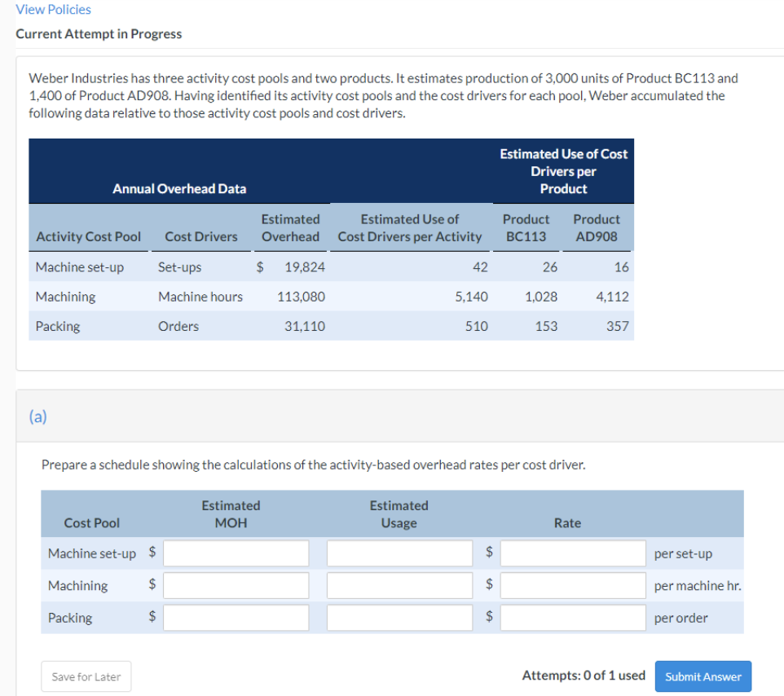Open the View Policies link
Image resolution: width=784 pixels, height=696 pixels.
coord(52,10)
